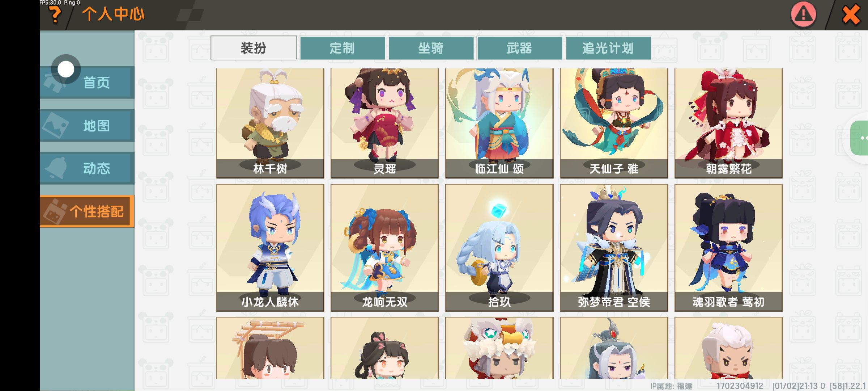Tap the floating white circle assist button
The width and height of the screenshot is (868, 391).
click(66, 69)
